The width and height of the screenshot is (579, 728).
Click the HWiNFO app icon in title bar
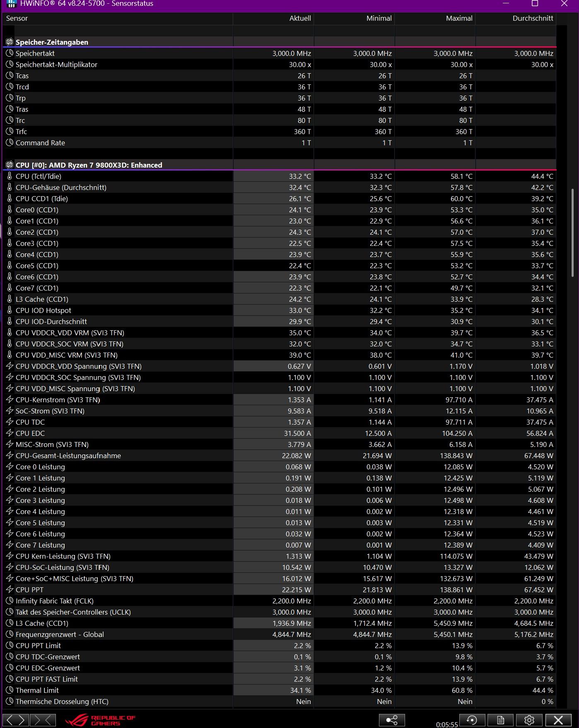click(x=12, y=4)
